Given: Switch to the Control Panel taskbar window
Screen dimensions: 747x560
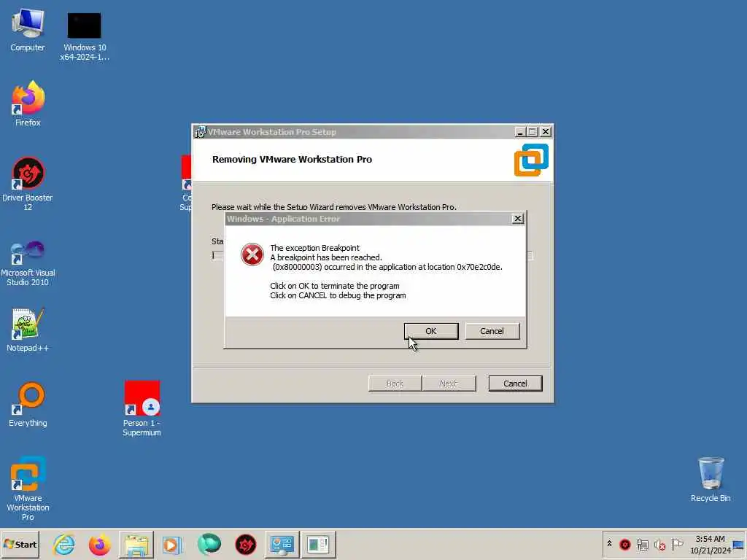Looking at the screenshot, I should point(282,544).
